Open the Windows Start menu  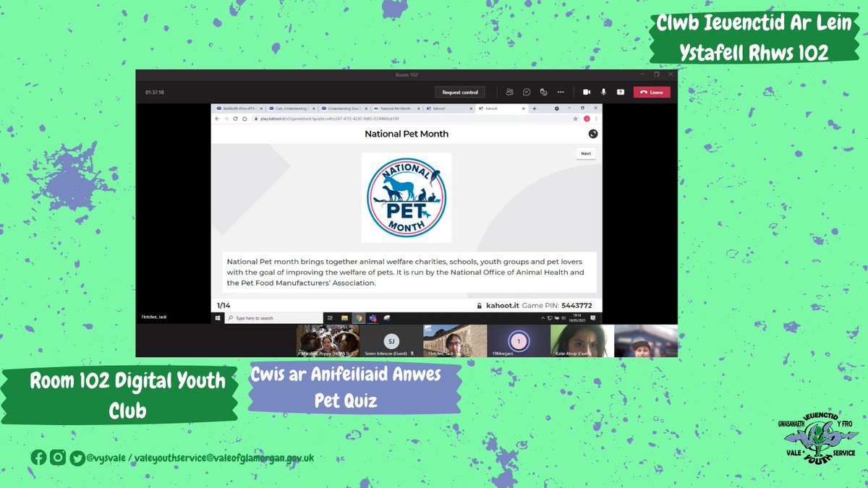click(218, 318)
